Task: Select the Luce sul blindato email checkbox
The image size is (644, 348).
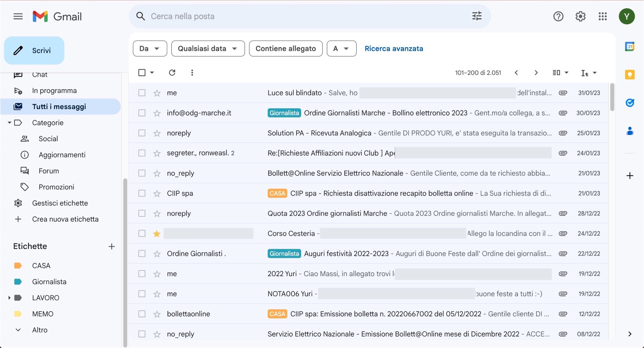Action: coord(142,93)
